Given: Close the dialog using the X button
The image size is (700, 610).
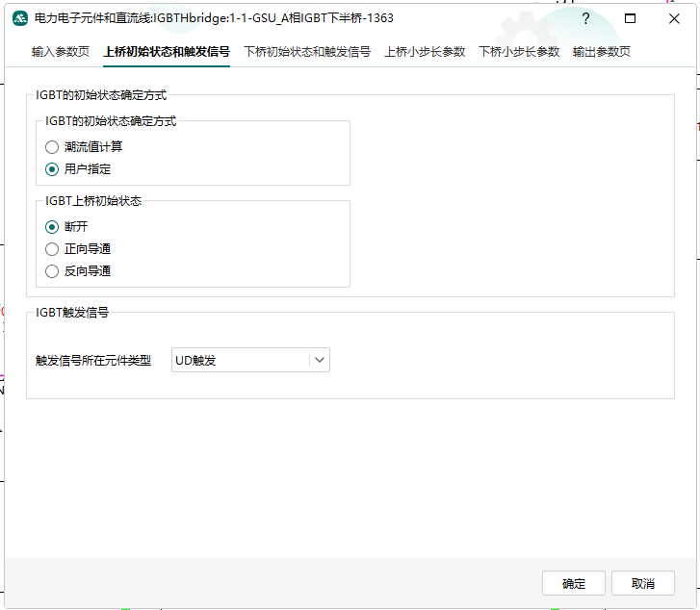Looking at the screenshot, I should [x=674, y=18].
